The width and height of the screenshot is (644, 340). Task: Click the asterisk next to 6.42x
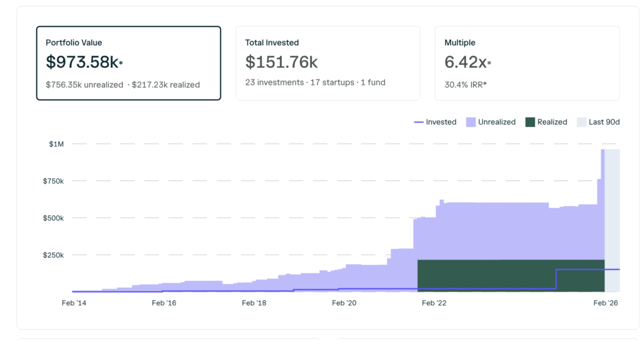coord(489,63)
